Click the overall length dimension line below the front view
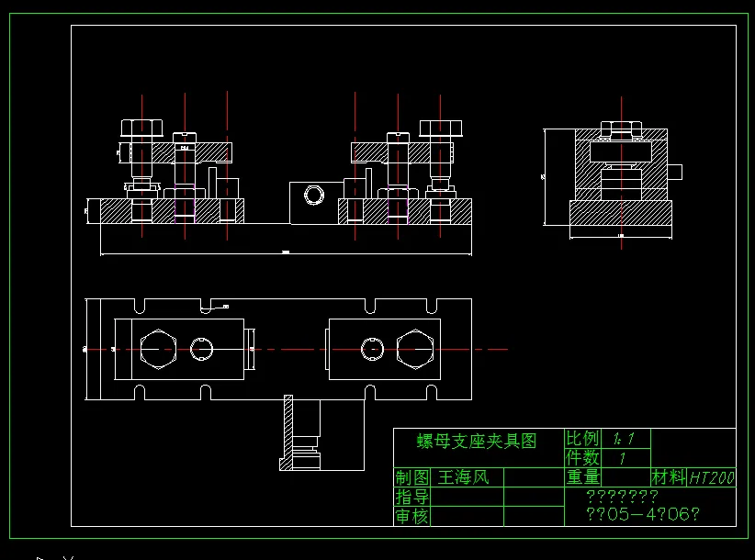The height and width of the screenshot is (560, 755). [286, 253]
